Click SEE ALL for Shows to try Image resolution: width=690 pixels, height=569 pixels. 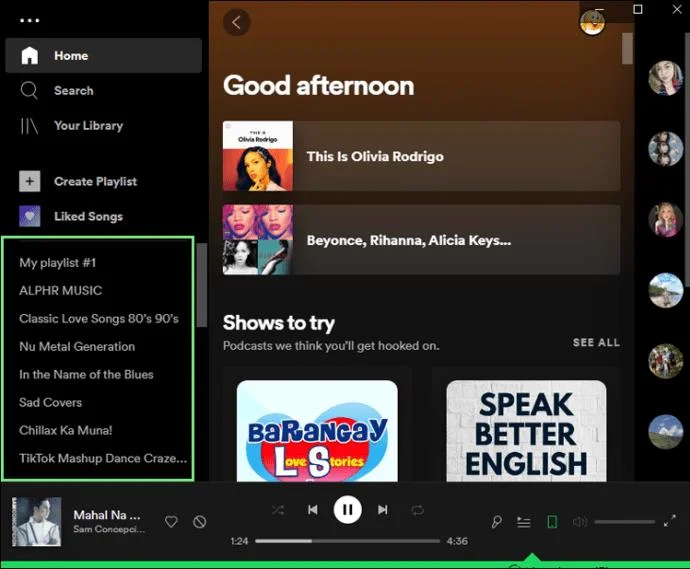pyautogui.click(x=596, y=342)
